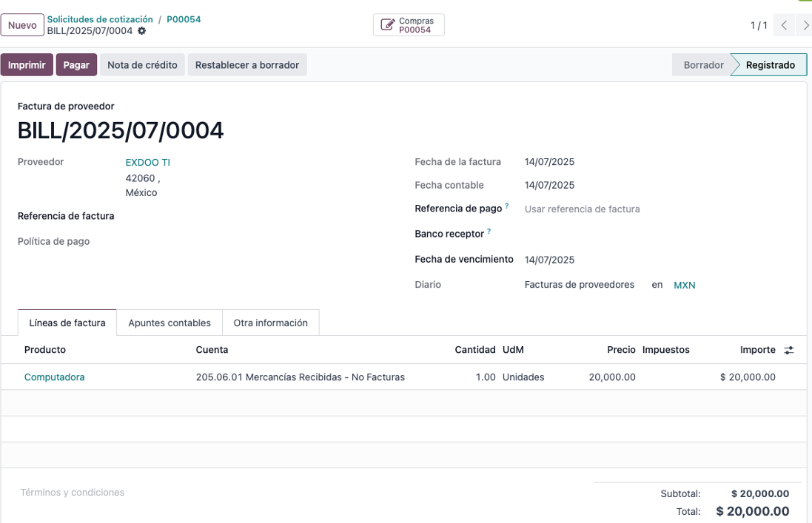The width and height of the screenshot is (812, 523).
Task: Open Compras P00054 smart button
Action: (x=409, y=25)
